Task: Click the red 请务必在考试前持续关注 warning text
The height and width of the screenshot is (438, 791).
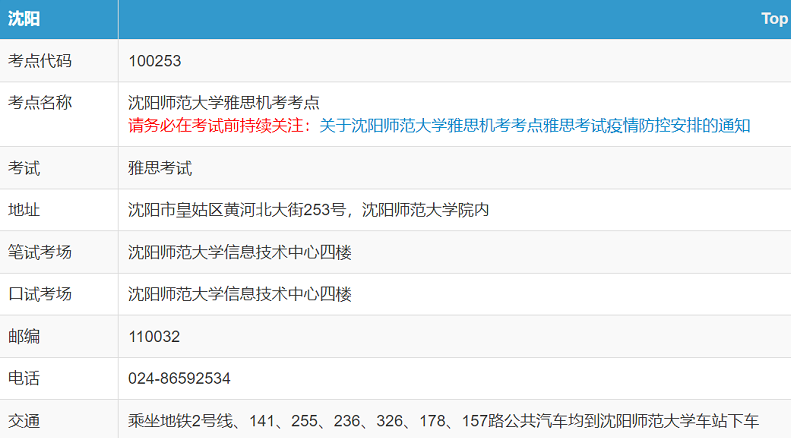Action: (219, 125)
